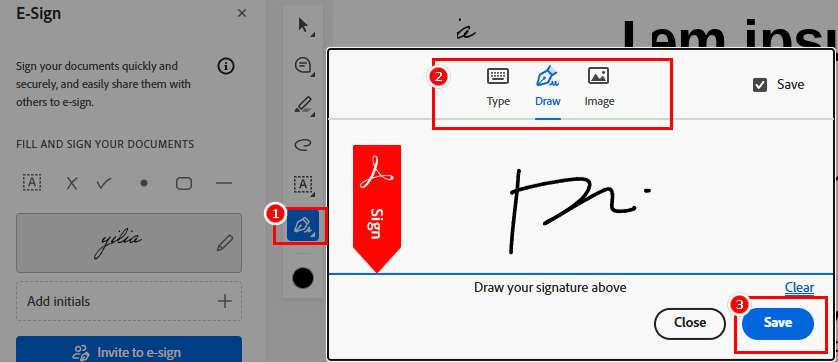Click the 'Draw your signature above' text
Screen dimensions: 838x362
coord(550,288)
